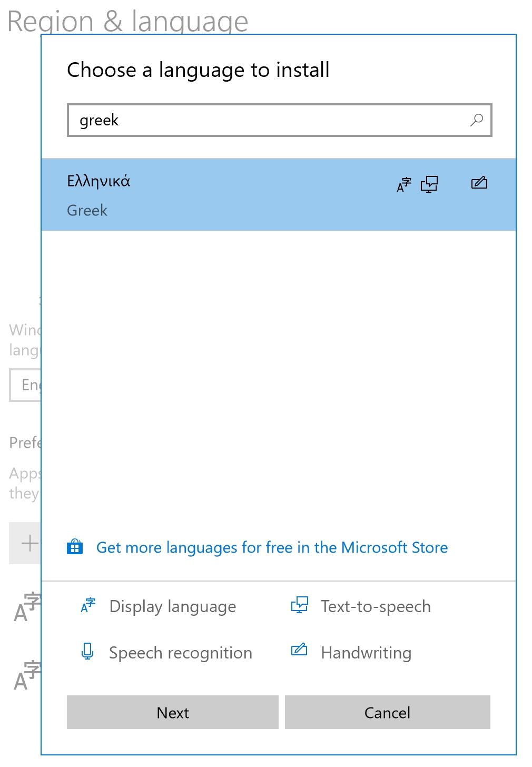532x767 pixels.
Task: Select the Display language legend icon
Action: coord(87,606)
